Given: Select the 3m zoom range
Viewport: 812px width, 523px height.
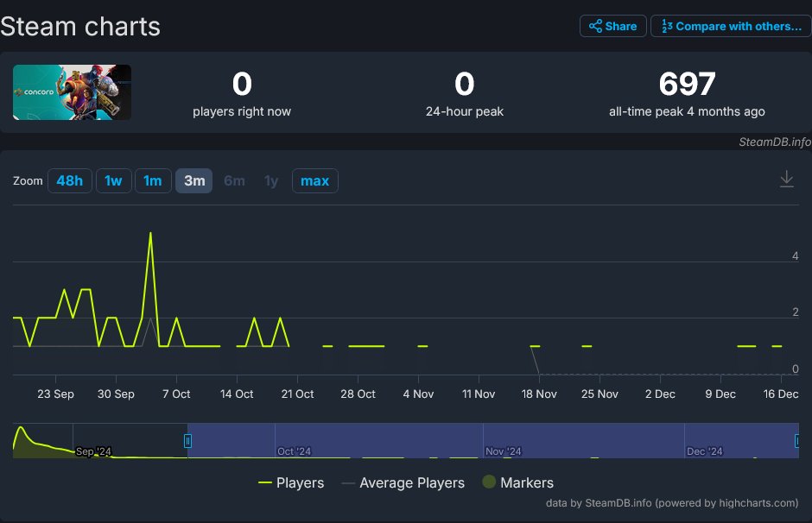Looking at the screenshot, I should pyautogui.click(x=194, y=180).
